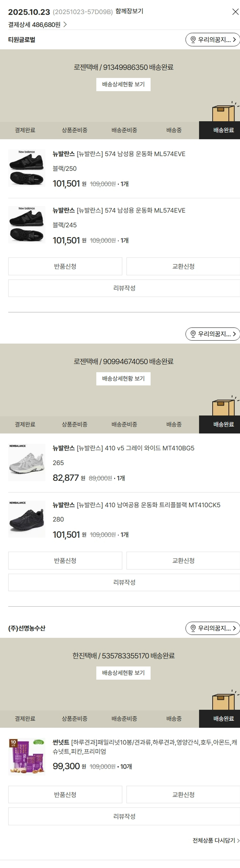Viewport: 240px width, 868px height.
Task: Write review for New Balance 574 order
Action: 124,288
